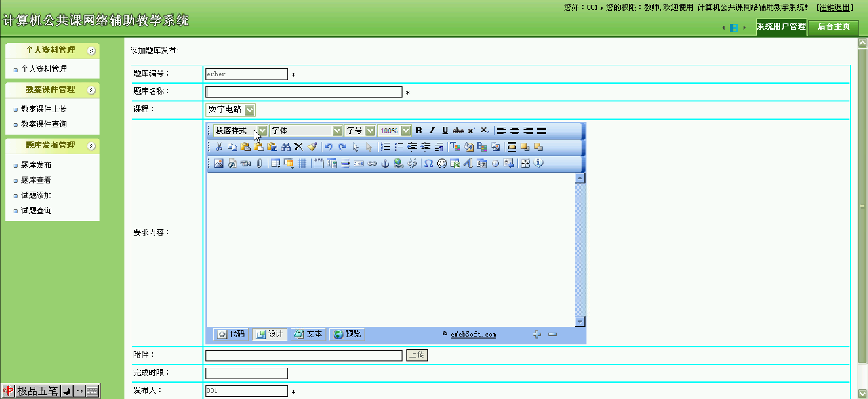The height and width of the screenshot is (399, 868).
Task: Click the 完成时限 deadline input field
Action: click(x=246, y=374)
